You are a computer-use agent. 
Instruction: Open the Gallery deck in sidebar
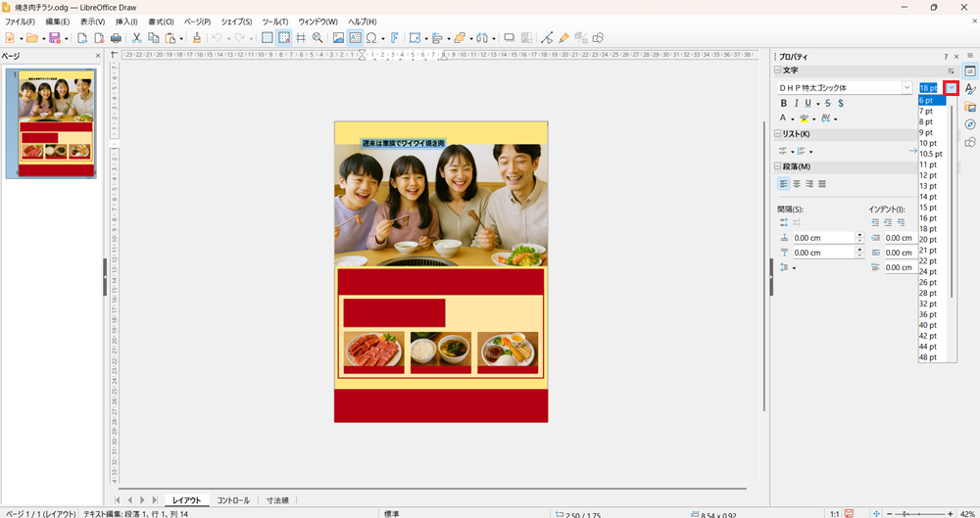pos(970,107)
